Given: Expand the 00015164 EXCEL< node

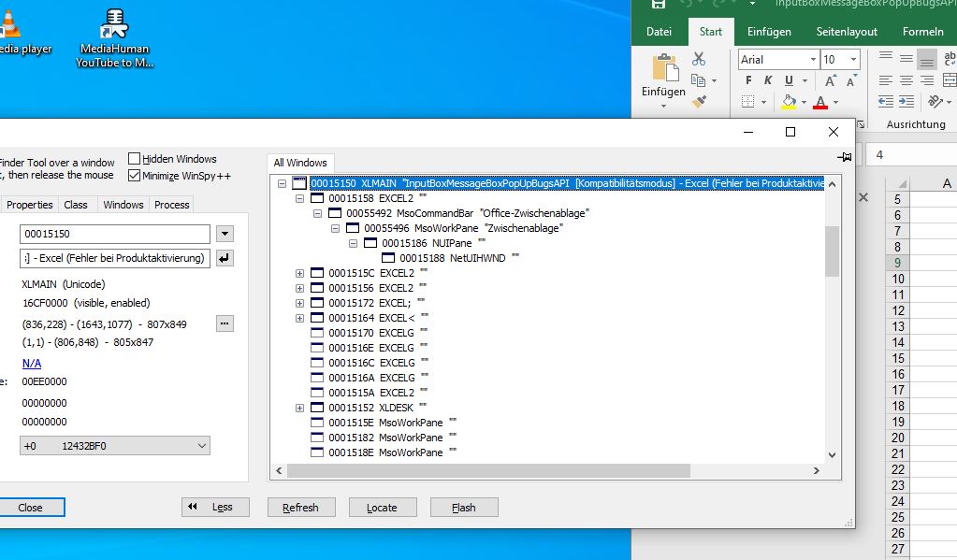Looking at the screenshot, I should pyautogui.click(x=299, y=318).
